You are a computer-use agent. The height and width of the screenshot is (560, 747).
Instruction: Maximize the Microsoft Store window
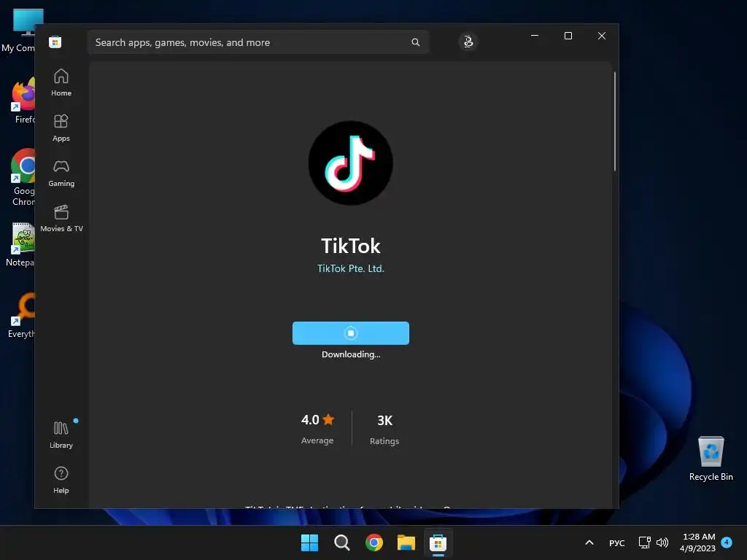click(x=568, y=36)
